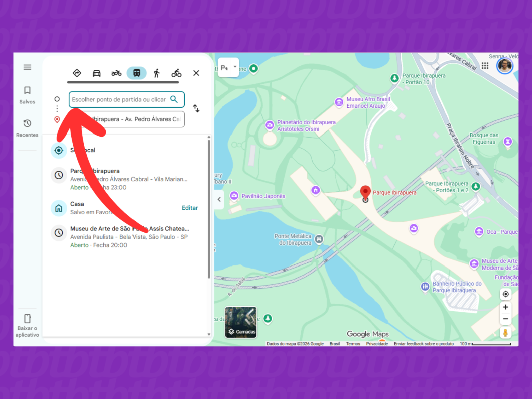Close the directions panel
The width and height of the screenshot is (532, 399).
pos(196,73)
